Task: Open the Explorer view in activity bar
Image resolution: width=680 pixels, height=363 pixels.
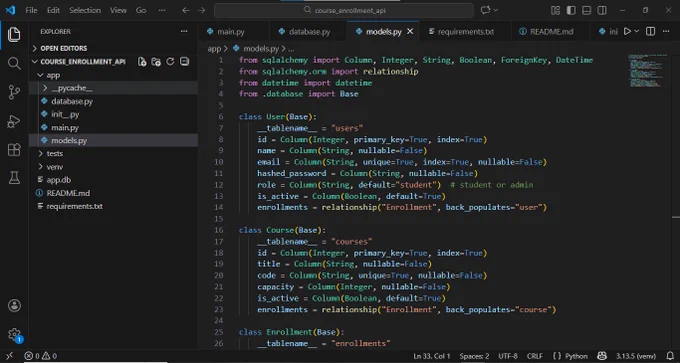Action: pos(14,34)
